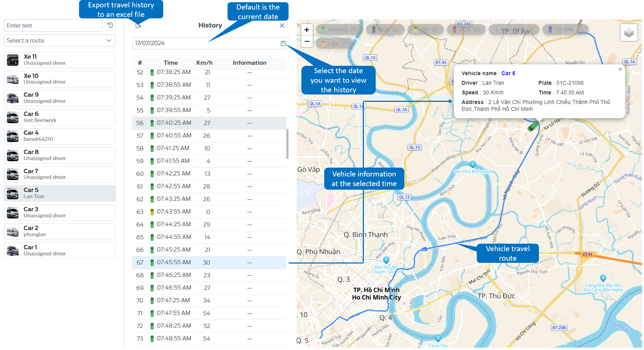The image size is (644, 350).
Task: Select history row 58 at 07:41:25 AM
Action: (x=209, y=149)
